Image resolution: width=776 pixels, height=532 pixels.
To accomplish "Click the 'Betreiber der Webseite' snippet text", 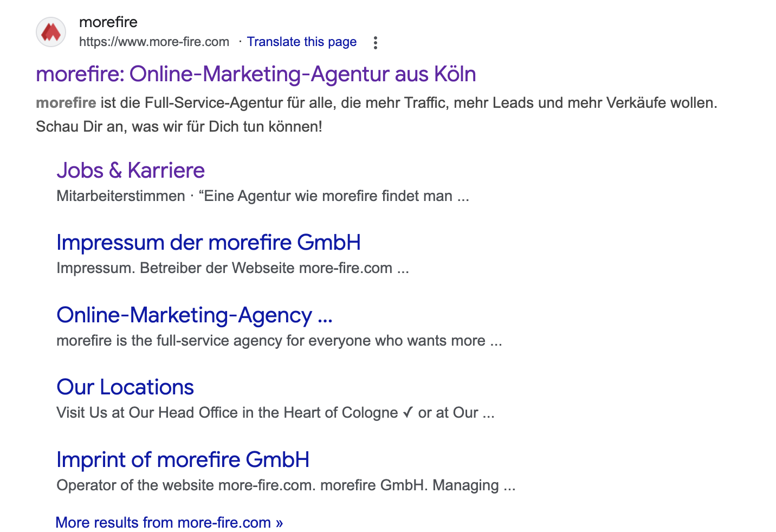I will [217, 268].
